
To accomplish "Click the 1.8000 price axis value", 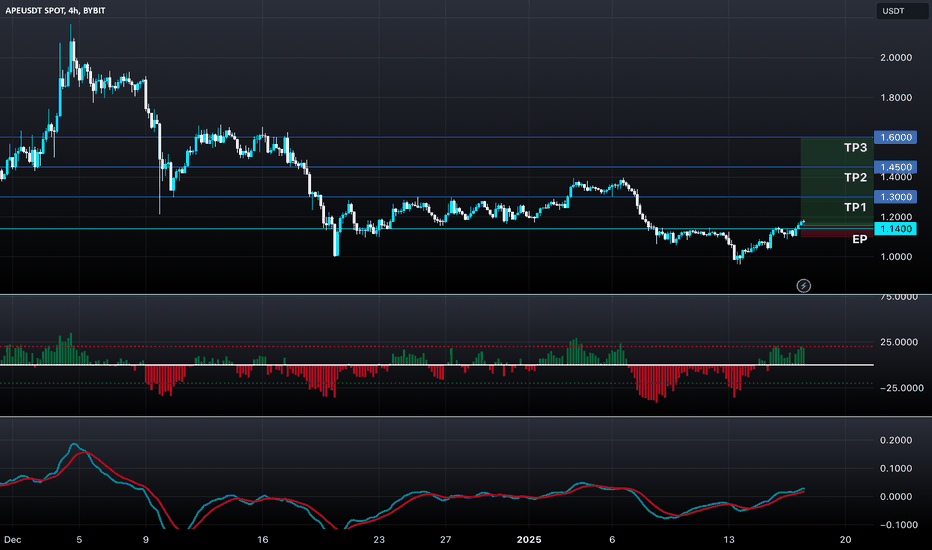I will [896, 98].
